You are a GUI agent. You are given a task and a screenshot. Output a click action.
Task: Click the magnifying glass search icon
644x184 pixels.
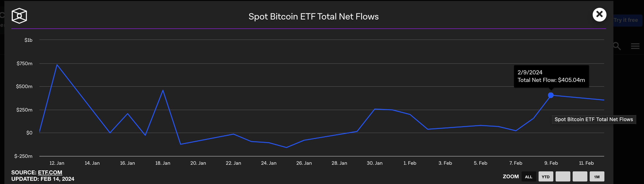click(x=617, y=46)
